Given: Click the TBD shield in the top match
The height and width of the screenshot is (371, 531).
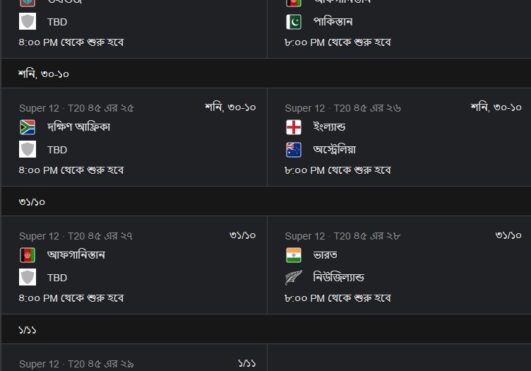Looking at the screenshot, I should pos(27,22).
